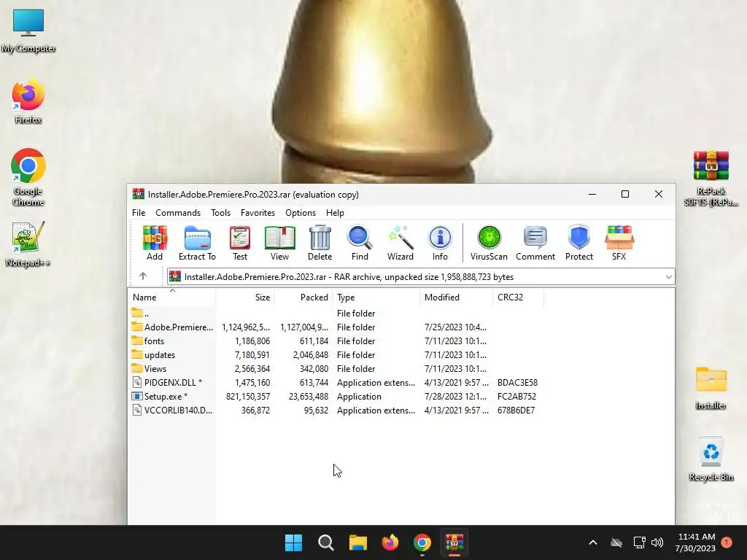Select the PIDGENX.DLL file row

(x=336, y=382)
